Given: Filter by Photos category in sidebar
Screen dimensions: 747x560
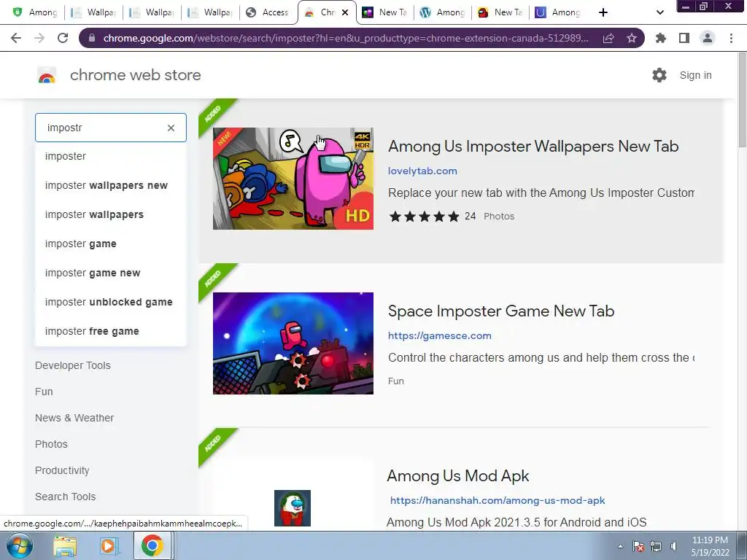Looking at the screenshot, I should 51,444.
